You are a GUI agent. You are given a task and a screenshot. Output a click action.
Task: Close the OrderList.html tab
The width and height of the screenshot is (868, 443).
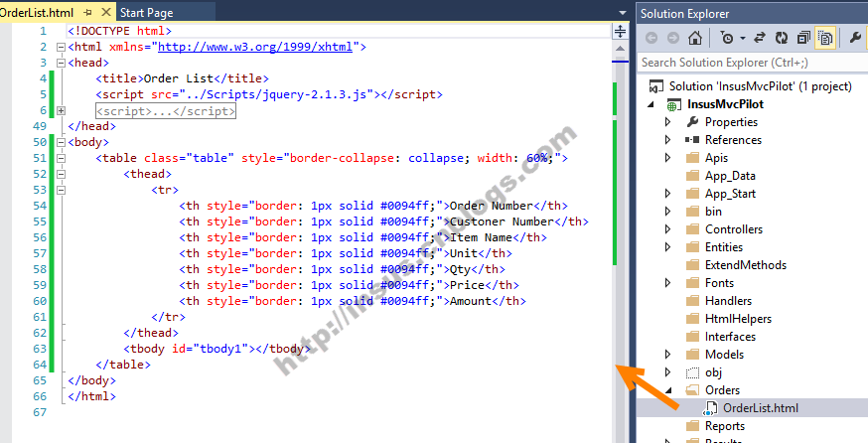(x=106, y=12)
